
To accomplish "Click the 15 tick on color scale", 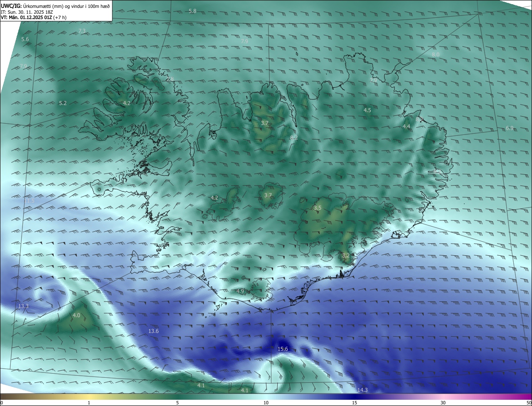I will pyautogui.click(x=355, y=403).
